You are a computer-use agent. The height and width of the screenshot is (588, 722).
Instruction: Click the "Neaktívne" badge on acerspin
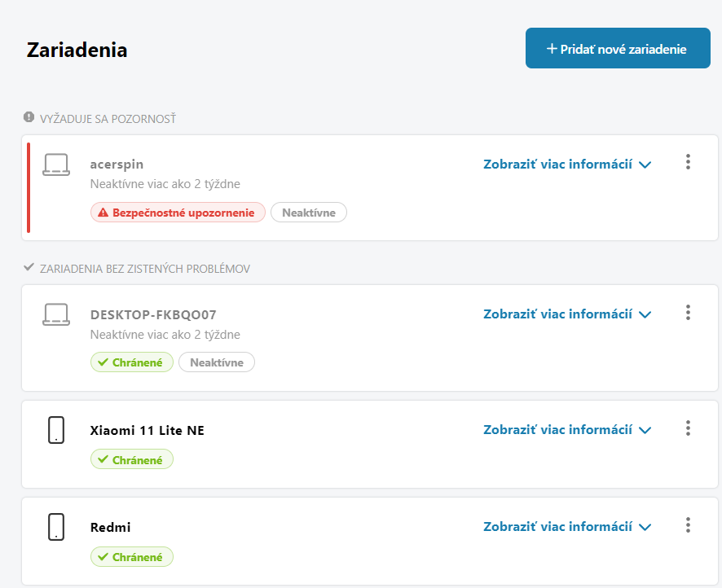pyautogui.click(x=309, y=213)
